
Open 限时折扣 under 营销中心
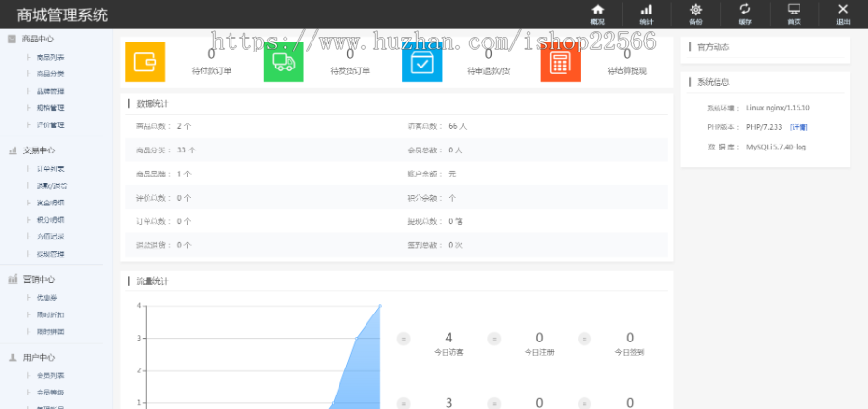[50, 314]
